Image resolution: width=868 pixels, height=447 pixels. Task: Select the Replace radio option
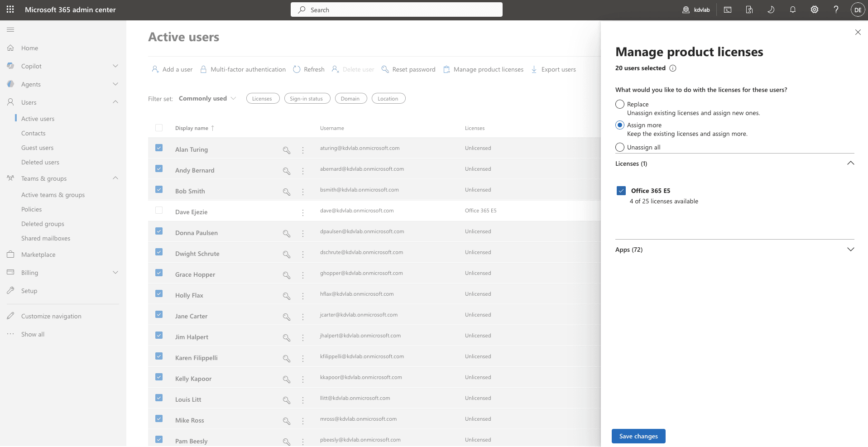point(620,104)
